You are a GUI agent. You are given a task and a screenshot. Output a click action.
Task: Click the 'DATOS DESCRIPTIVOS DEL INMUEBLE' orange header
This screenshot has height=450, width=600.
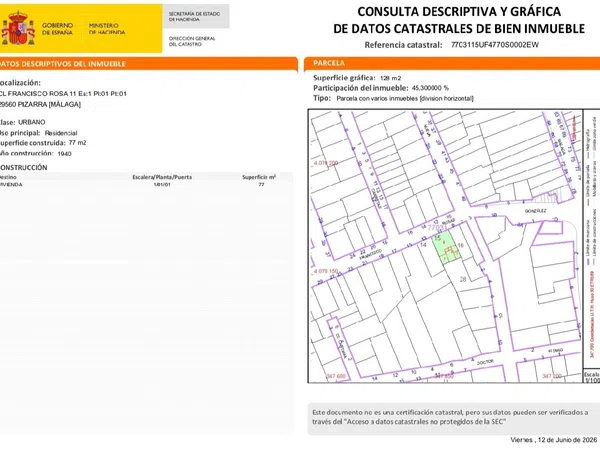click(63, 64)
